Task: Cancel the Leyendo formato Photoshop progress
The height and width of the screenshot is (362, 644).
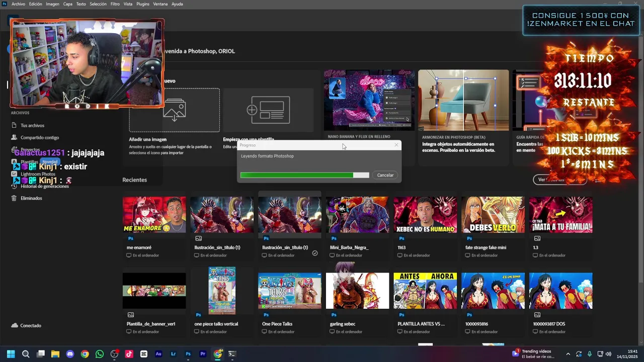Action: point(385,175)
